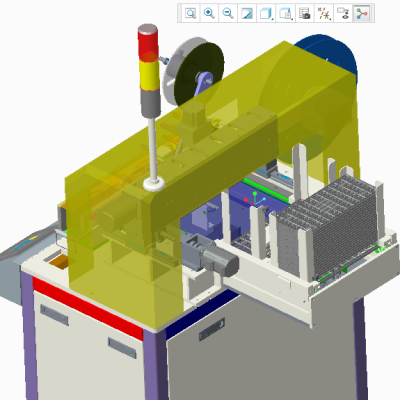Open the Display Style cube dropdown

pos(266,13)
